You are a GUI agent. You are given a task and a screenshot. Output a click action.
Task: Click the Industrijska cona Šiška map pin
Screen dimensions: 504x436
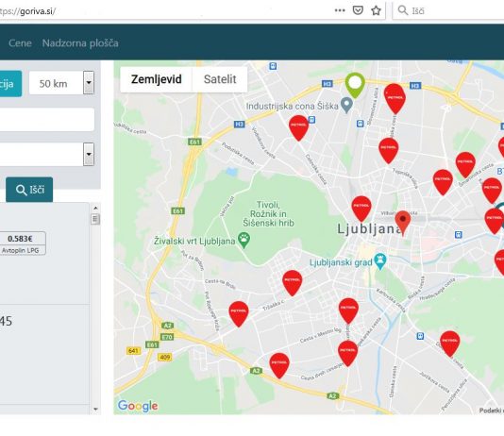346,106
